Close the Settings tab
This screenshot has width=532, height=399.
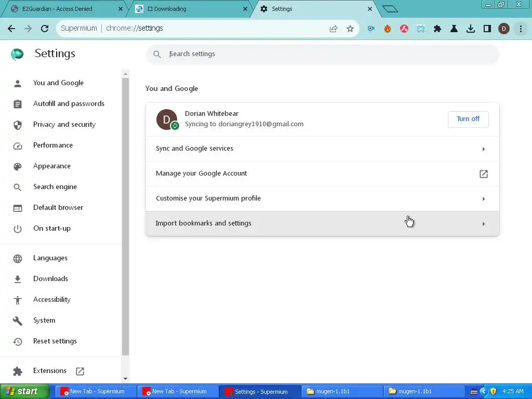[x=370, y=9]
